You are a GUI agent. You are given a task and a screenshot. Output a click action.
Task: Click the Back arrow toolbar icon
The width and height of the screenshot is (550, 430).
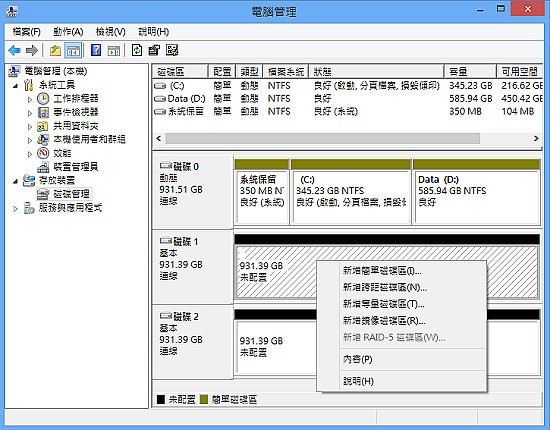click(14, 51)
